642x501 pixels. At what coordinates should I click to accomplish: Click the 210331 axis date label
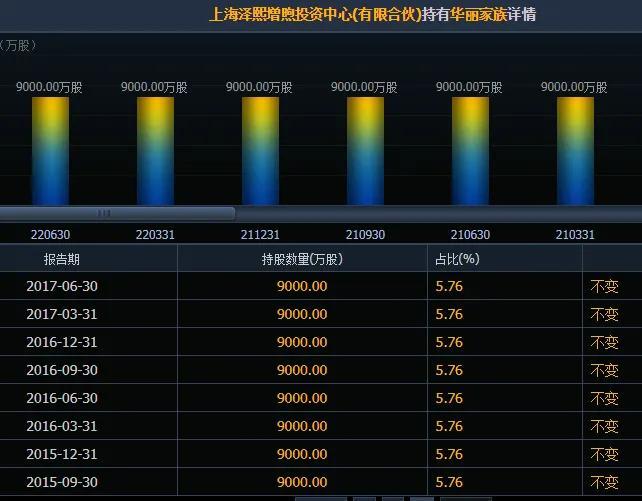pyautogui.click(x=575, y=235)
